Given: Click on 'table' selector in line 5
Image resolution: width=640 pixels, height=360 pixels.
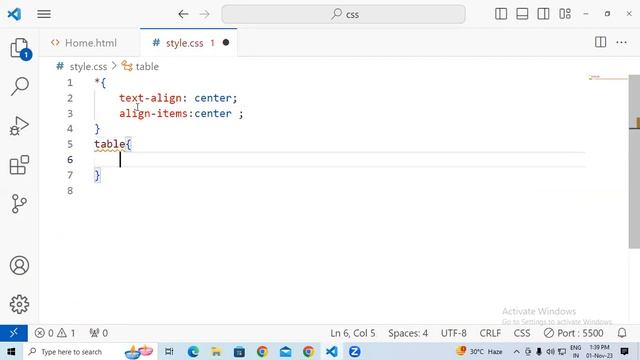Looking at the screenshot, I should point(110,144).
